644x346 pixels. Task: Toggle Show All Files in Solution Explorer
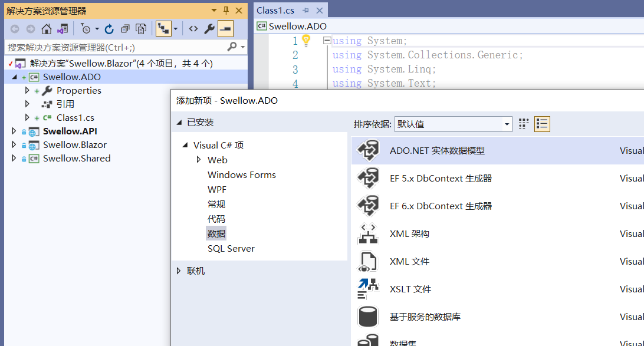pos(141,28)
